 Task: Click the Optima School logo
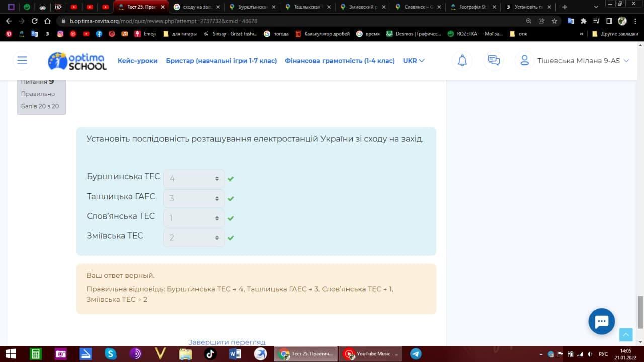(77, 61)
